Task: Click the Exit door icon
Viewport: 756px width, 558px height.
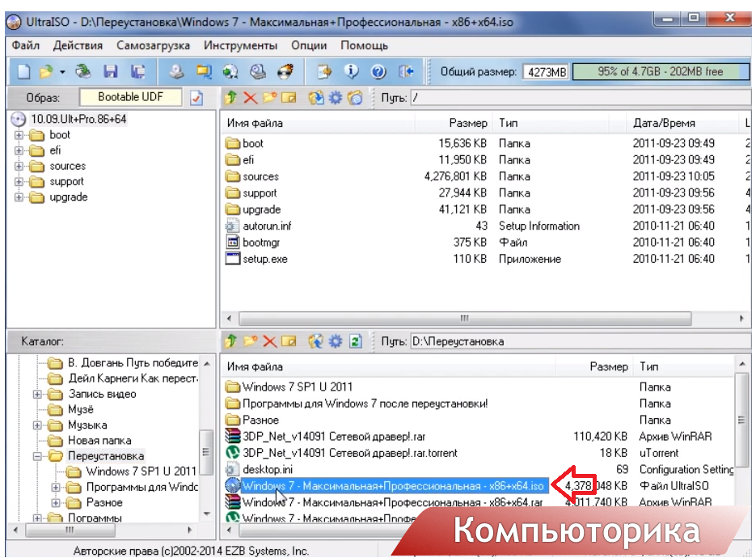Action: [x=406, y=72]
